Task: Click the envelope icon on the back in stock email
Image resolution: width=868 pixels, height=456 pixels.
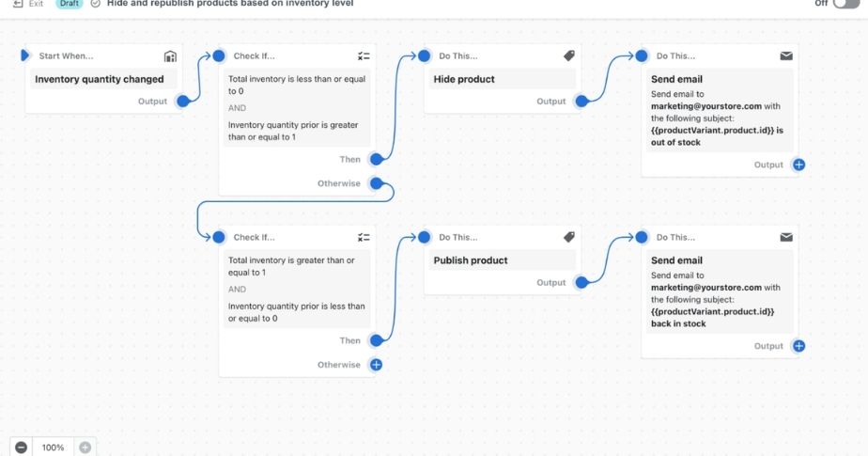Action: (786, 238)
